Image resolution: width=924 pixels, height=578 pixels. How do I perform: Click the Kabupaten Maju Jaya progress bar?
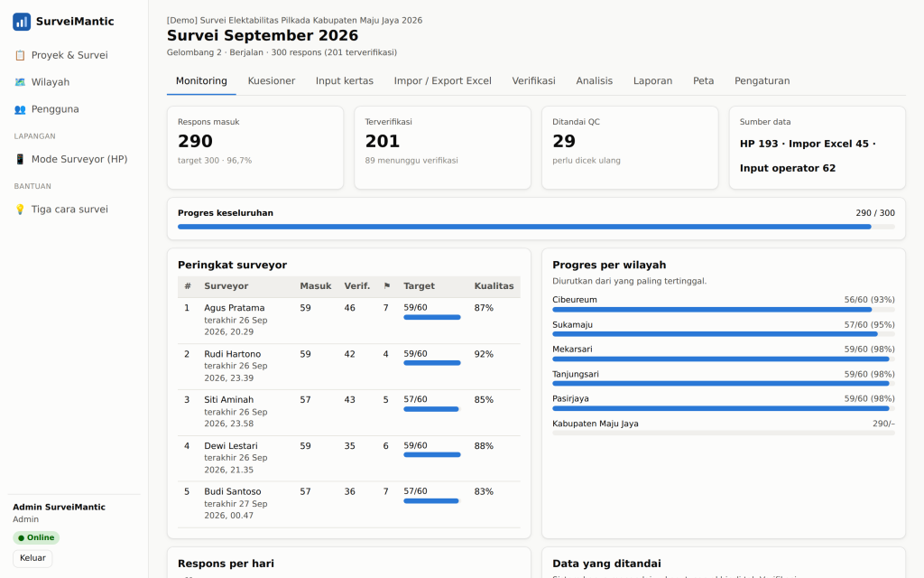(x=724, y=433)
